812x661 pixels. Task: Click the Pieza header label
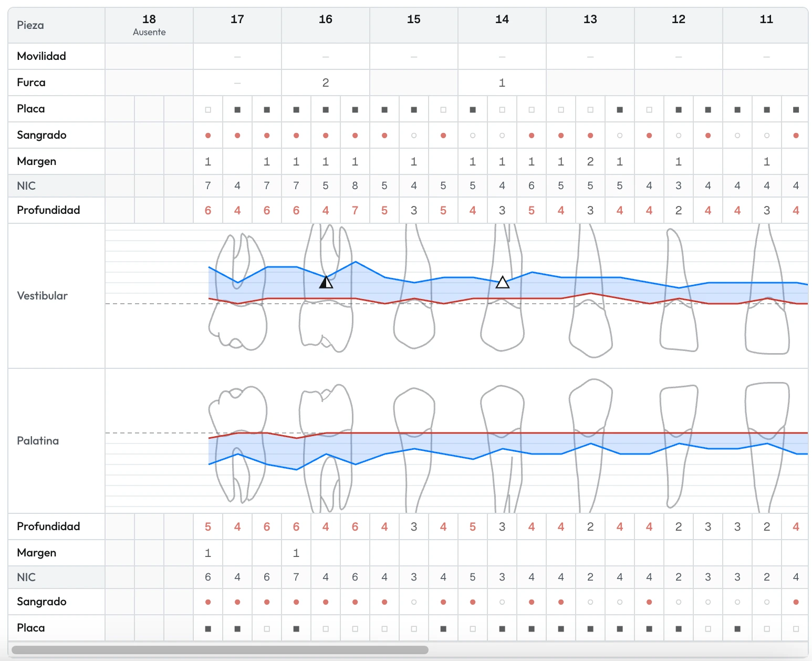pyautogui.click(x=30, y=25)
